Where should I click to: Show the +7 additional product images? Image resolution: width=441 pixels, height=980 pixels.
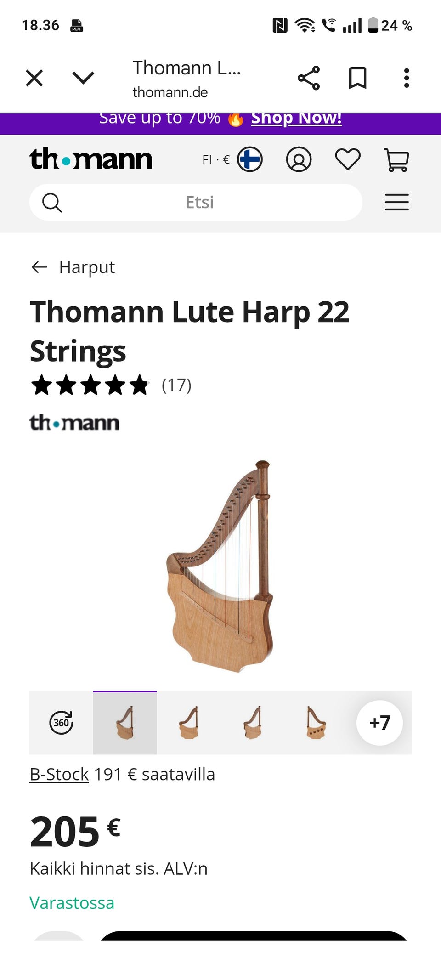point(379,723)
